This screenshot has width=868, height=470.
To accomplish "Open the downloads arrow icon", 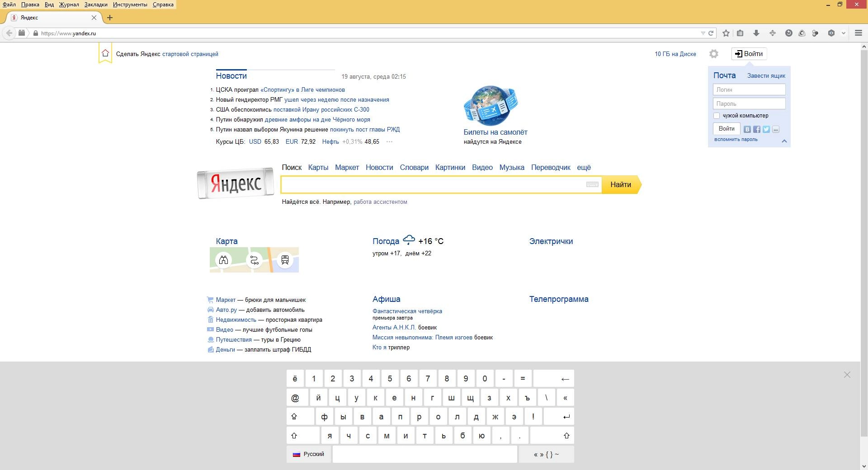I will coord(756,33).
